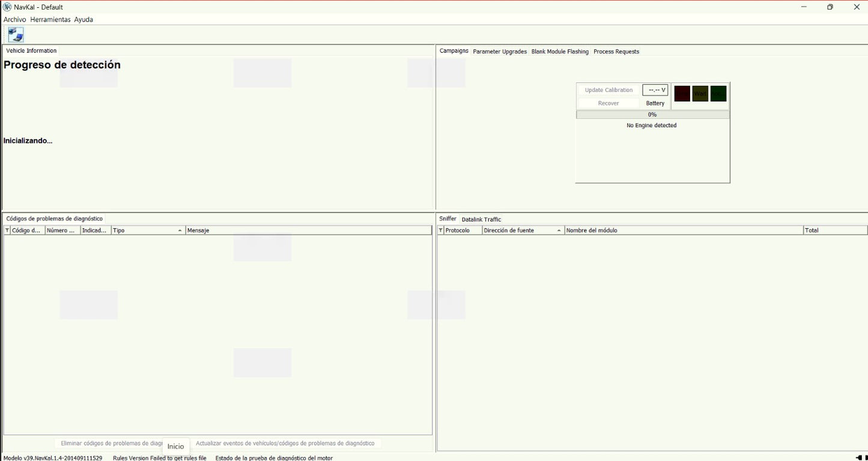Open the Archivo menu
The width and height of the screenshot is (868, 461).
15,19
